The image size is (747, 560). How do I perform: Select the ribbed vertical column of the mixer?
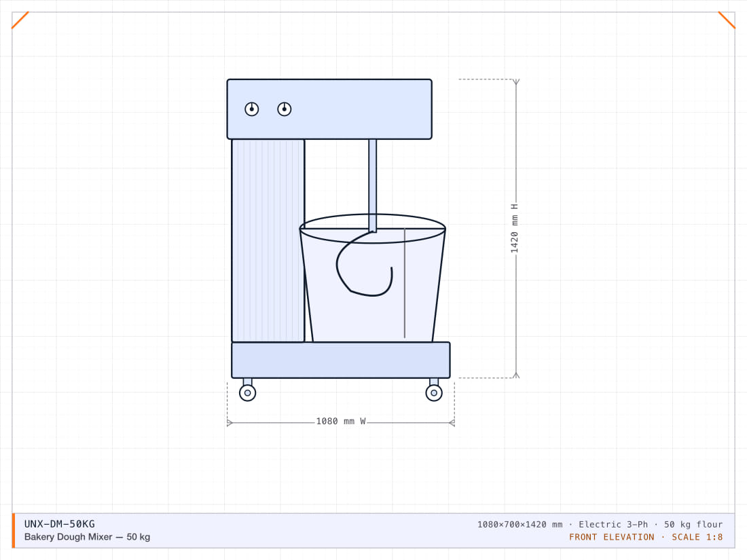268,240
